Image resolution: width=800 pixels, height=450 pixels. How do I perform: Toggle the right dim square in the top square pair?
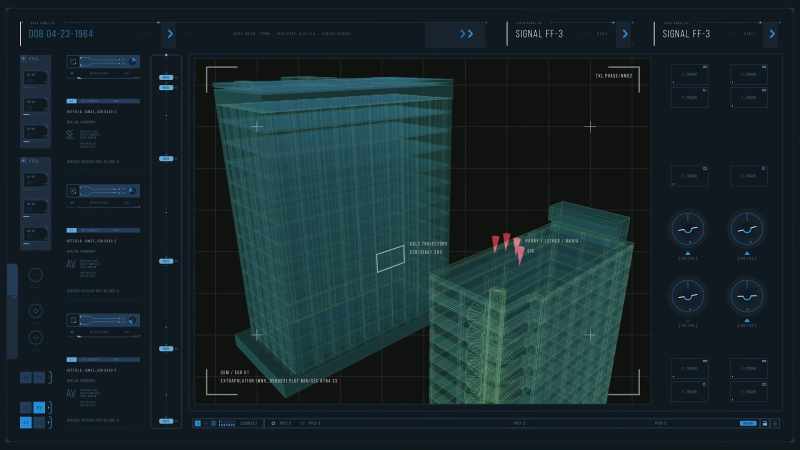tap(39, 378)
